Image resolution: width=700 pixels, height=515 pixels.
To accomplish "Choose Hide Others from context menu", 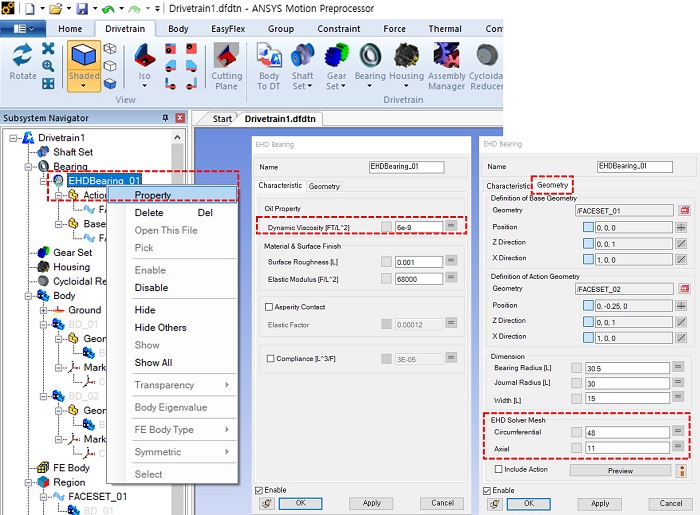I will point(160,327).
